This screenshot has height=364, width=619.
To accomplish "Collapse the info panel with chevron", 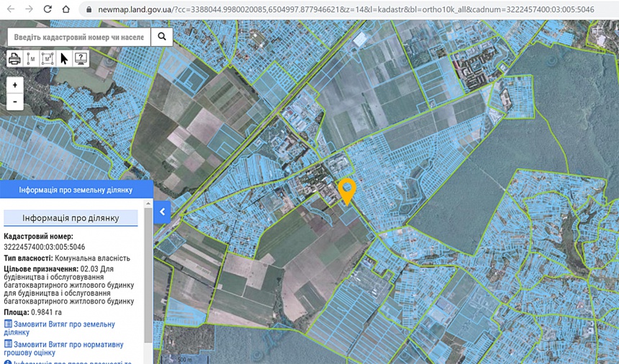I will pos(162,212).
